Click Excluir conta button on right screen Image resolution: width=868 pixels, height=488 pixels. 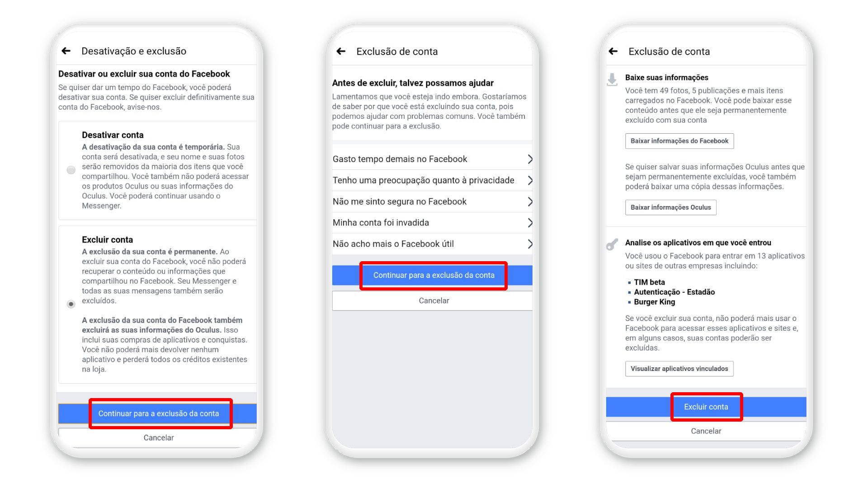pyautogui.click(x=706, y=406)
